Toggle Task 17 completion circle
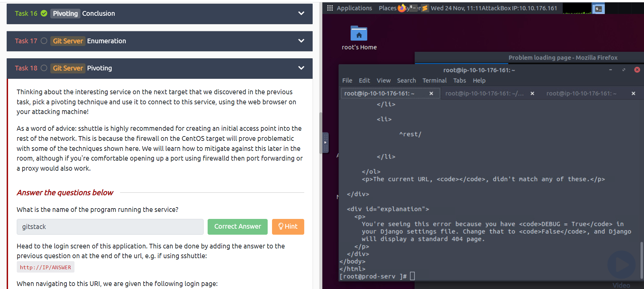 (44, 41)
